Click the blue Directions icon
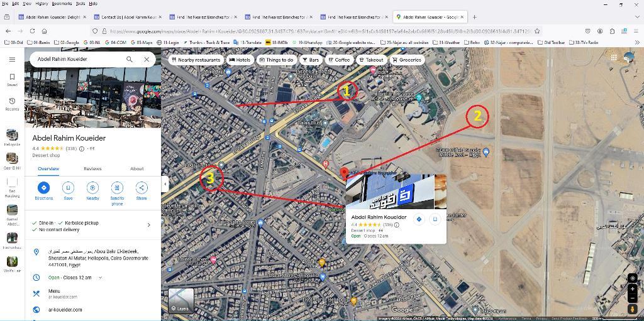The height and width of the screenshot is (321, 644). (43, 188)
